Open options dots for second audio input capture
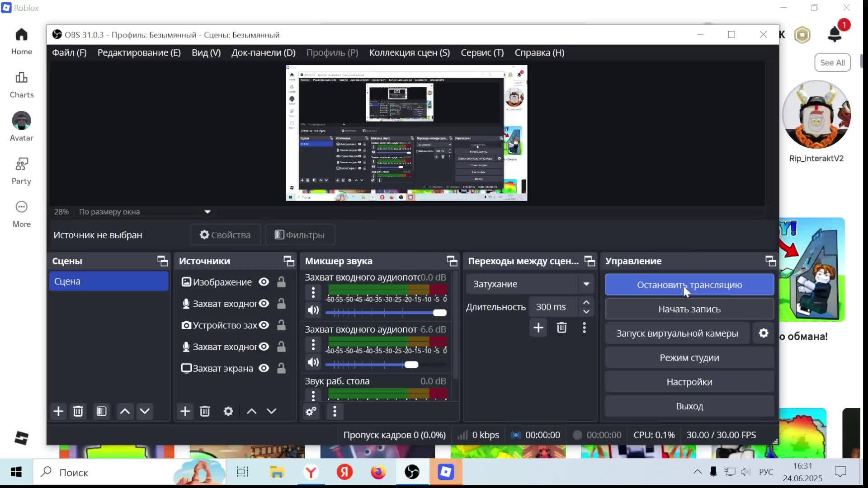The width and height of the screenshot is (868, 488). [x=313, y=345]
